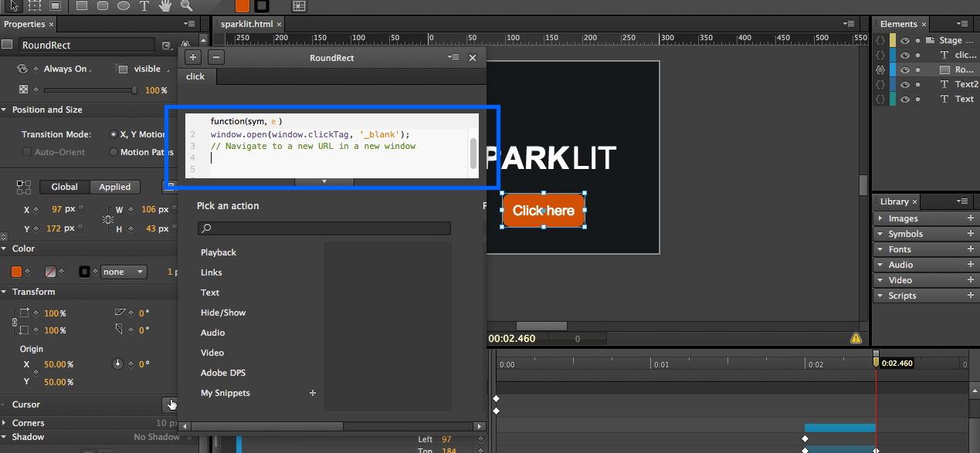Select the Ellipse tool
The width and height of the screenshot is (980, 453).
124,6
